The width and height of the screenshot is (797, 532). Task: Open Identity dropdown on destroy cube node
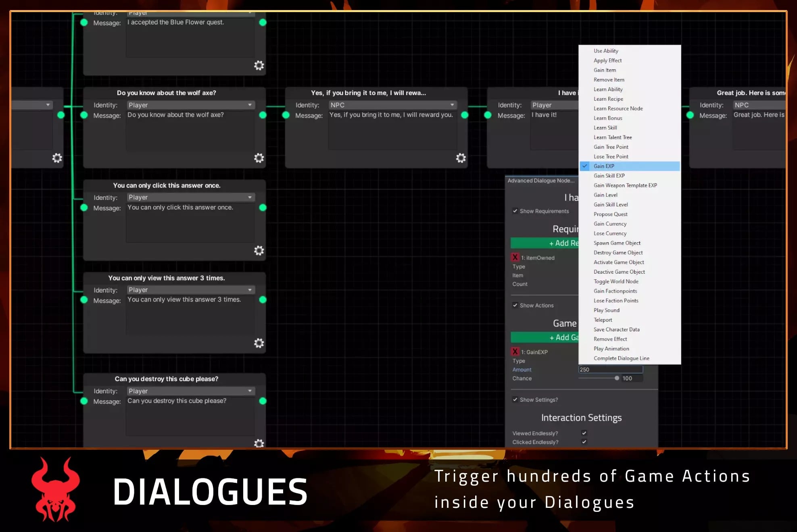190,391
